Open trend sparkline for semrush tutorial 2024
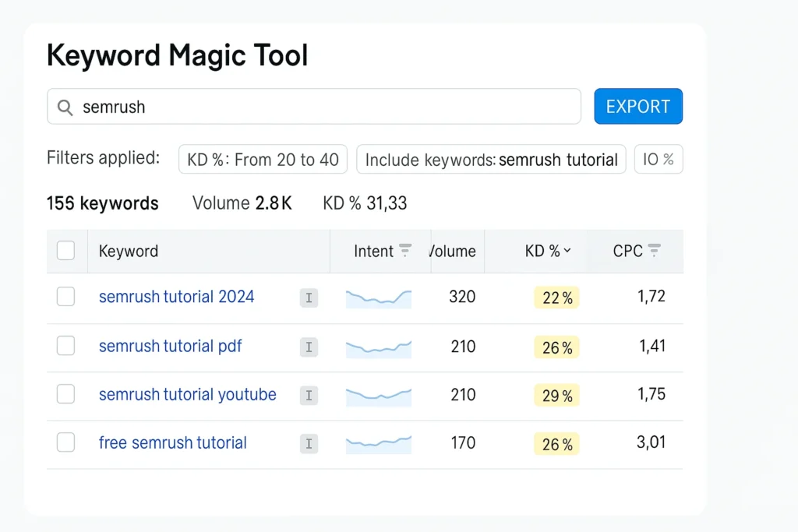The image size is (798, 532). [379, 298]
